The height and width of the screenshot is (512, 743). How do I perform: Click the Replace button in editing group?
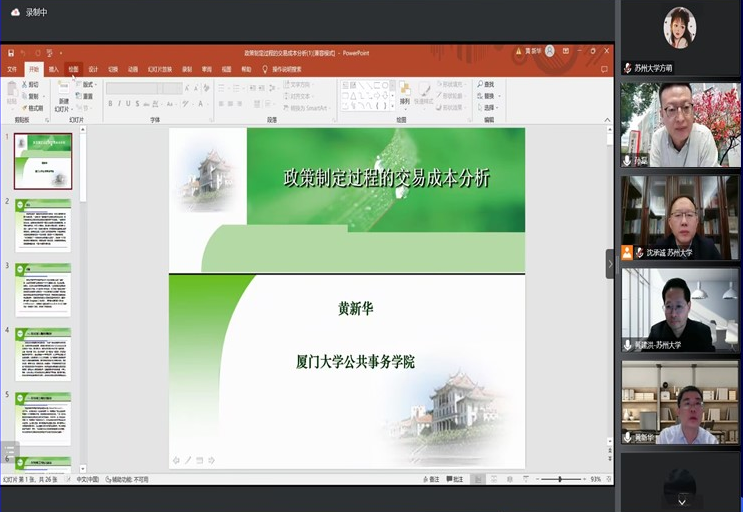pos(487,96)
